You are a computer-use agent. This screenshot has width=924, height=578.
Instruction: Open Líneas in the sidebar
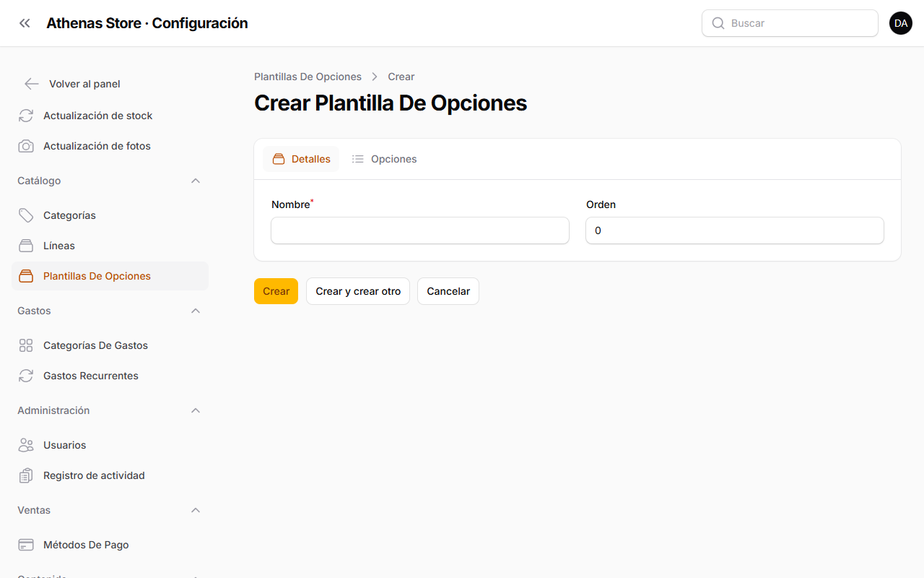[x=110, y=246]
